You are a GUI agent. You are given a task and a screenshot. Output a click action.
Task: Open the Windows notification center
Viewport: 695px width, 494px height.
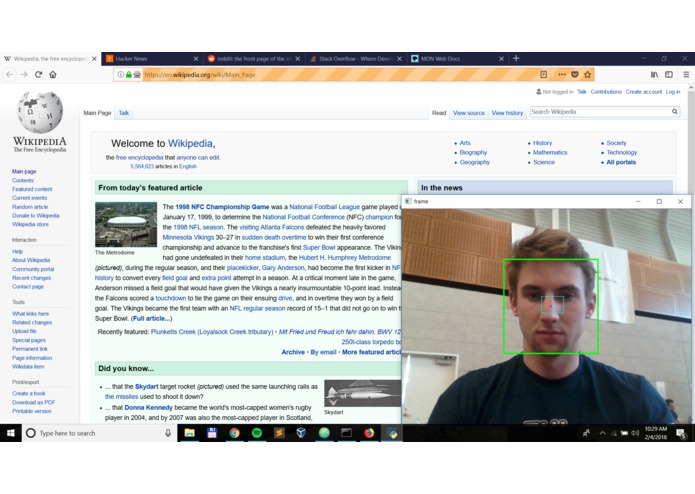click(x=681, y=433)
